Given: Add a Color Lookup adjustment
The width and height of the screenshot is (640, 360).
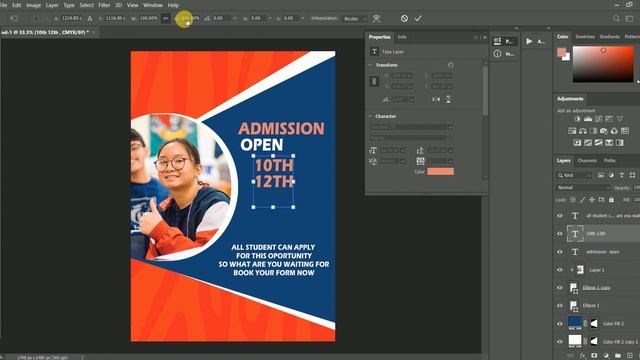Looking at the screenshot, I should (625, 131).
